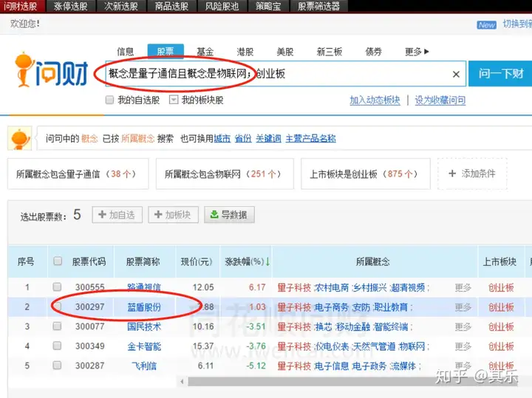This screenshot has width=532, height=398.
Task: Click the query search input field
Action: coord(285,74)
